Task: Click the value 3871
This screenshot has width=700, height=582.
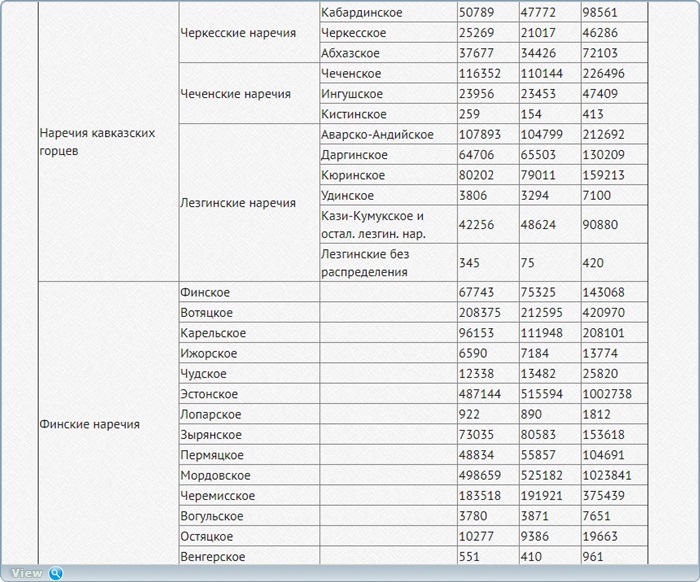Action: [x=534, y=516]
